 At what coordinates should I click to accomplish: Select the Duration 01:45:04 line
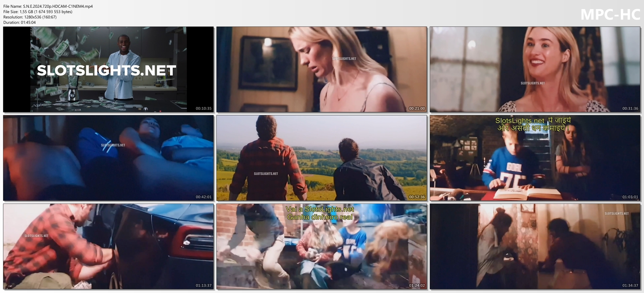pos(19,22)
